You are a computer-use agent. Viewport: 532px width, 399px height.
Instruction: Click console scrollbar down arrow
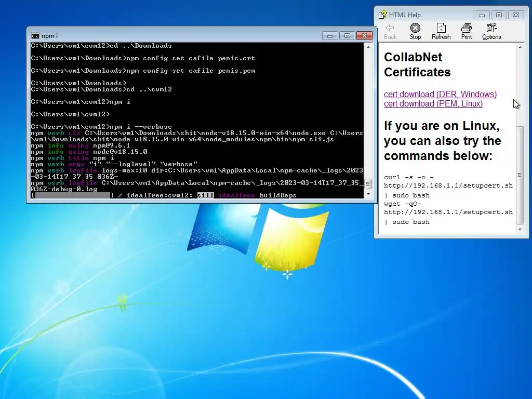click(368, 194)
